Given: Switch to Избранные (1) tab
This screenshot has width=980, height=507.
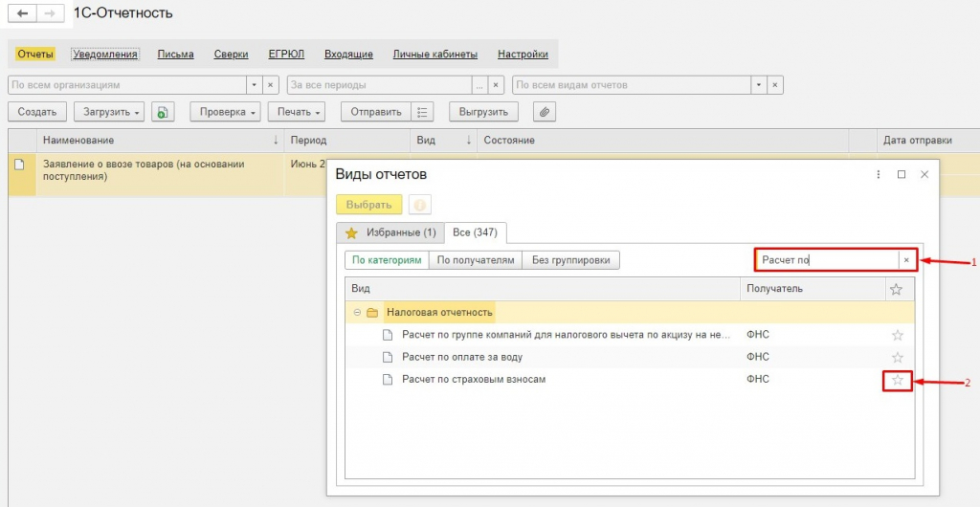Looking at the screenshot, I should tap(390, 232).
